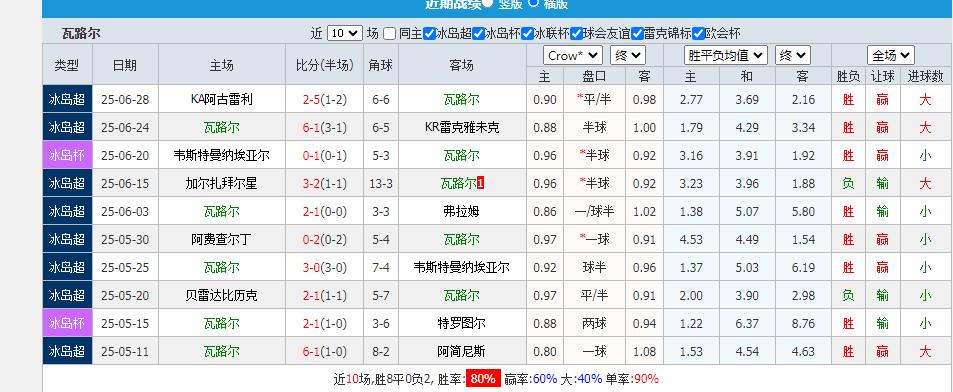Click the 6-1(3-1) score

pyautogui.click(x=325, y=127)
